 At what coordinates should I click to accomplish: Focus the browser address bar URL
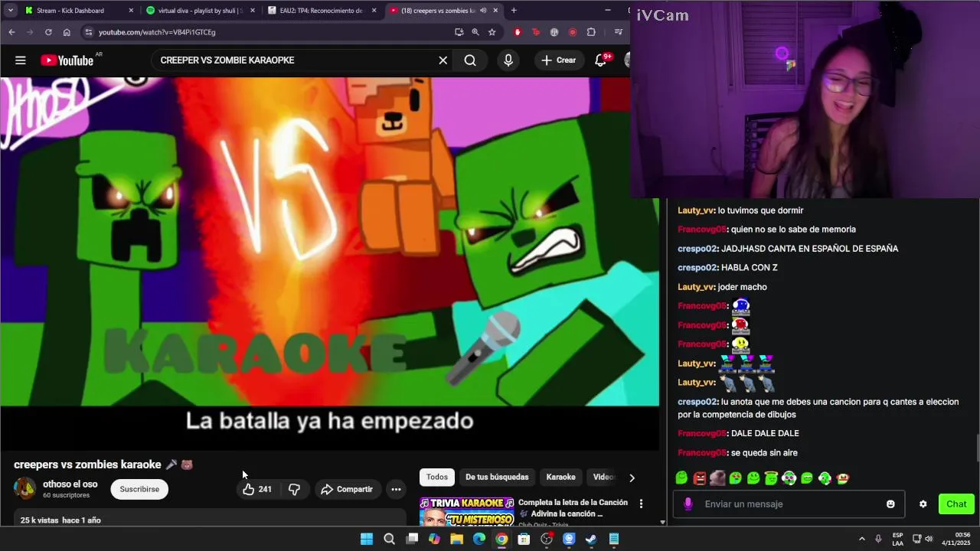[x=157, y=32]
